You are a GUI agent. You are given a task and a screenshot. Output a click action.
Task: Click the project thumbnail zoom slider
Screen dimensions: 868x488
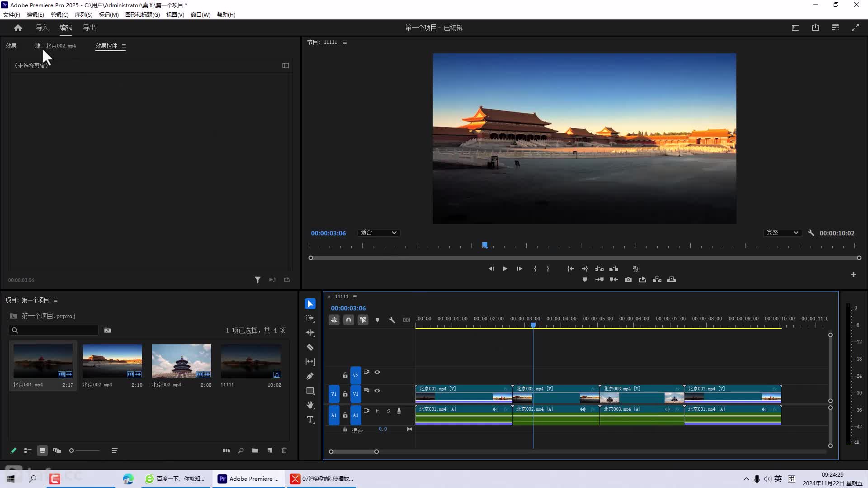click(85, 450)
